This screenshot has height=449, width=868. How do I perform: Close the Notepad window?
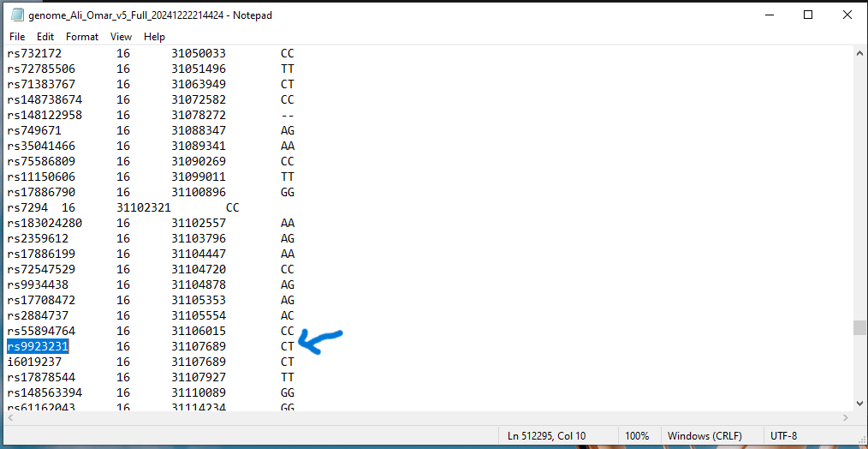pos(847,15)
